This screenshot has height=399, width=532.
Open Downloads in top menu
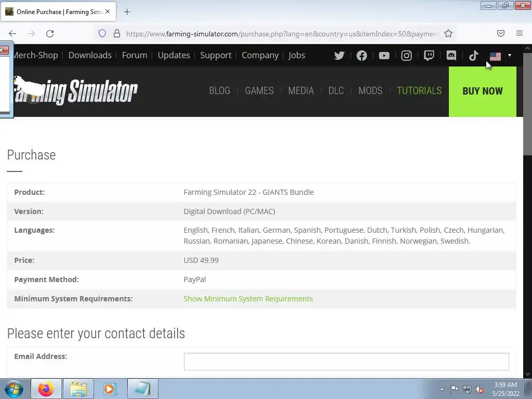[x=90, y=55]
